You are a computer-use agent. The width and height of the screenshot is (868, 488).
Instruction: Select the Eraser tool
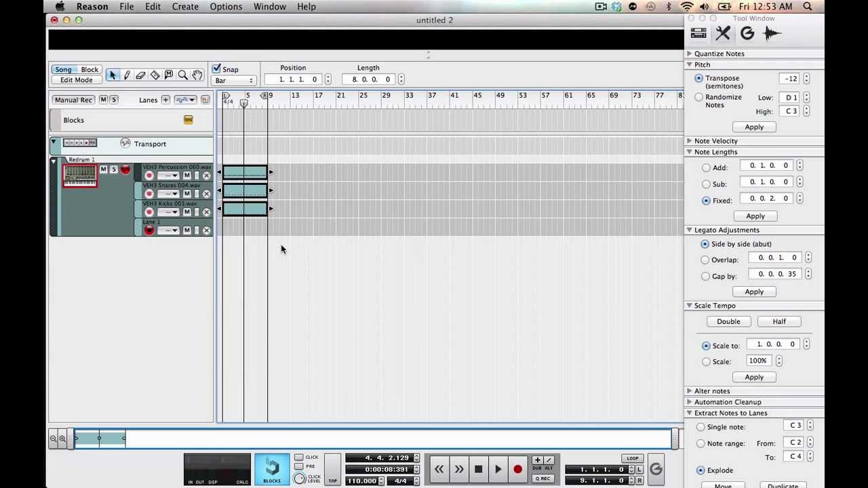140,75
